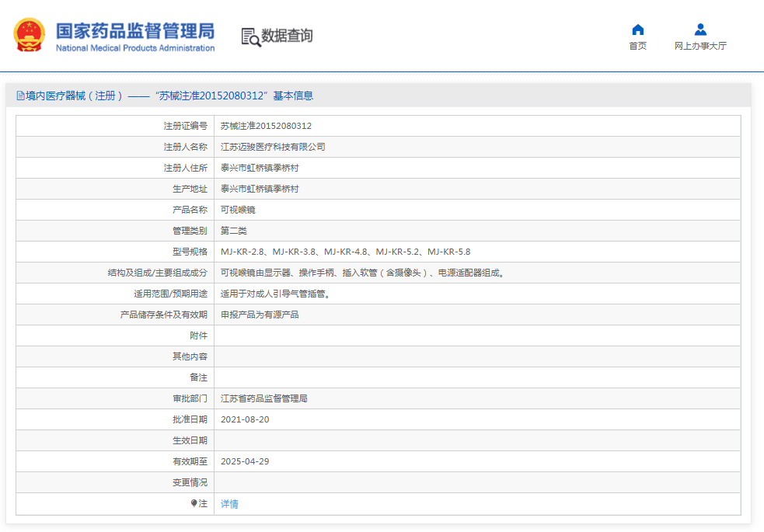Image resolution: width=764 pixels, height=532 pixels.
Task: Click the home icon above 首页
Action: pos(637,30)
